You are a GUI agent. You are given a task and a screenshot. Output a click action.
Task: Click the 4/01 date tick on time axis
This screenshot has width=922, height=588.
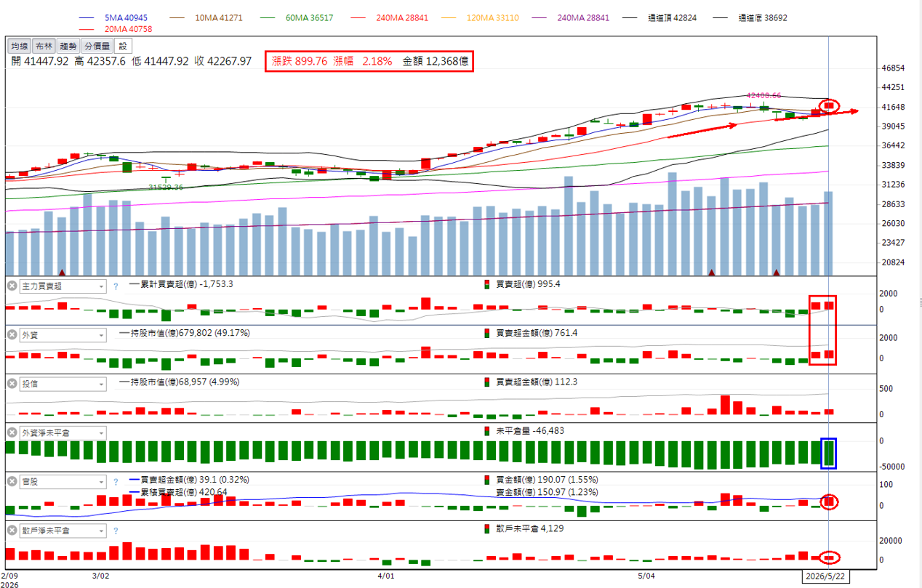[x=386, y=575]
